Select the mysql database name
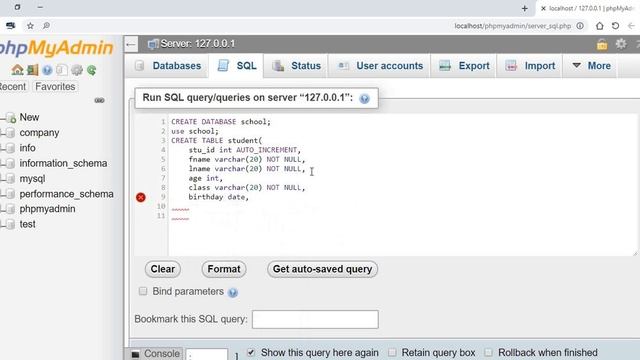Viewport: 640px width, 360px height. coord(32,178)
